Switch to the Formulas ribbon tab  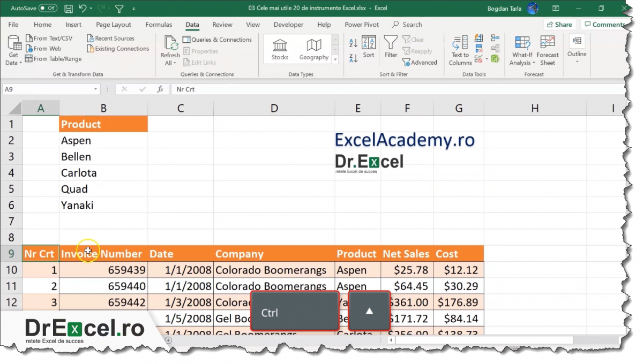[x=159, y=24]
